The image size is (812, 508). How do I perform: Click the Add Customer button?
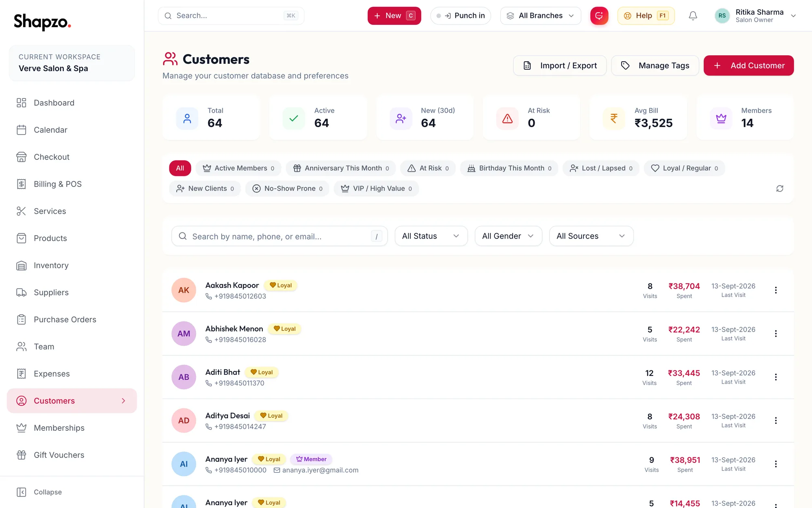click(749, 65)
